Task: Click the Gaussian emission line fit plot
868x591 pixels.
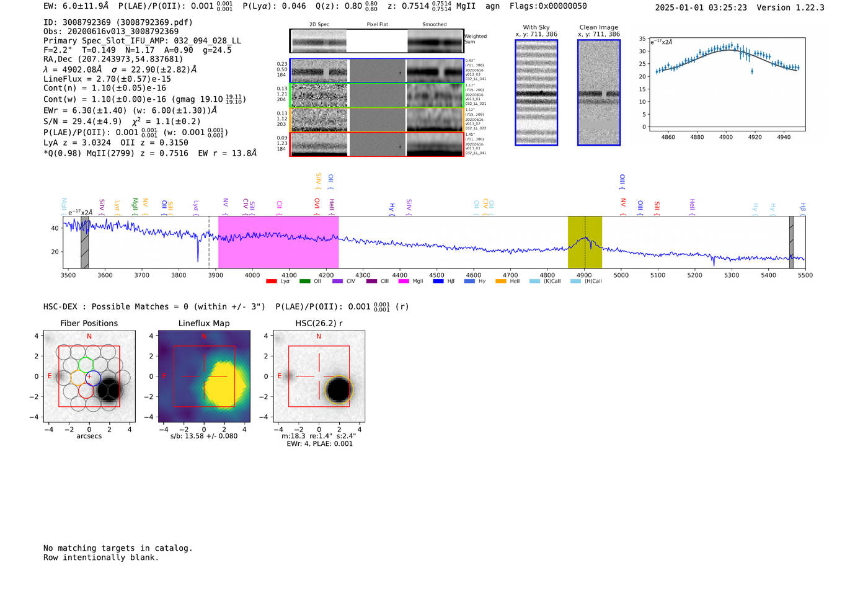Action: pos(727,84)
